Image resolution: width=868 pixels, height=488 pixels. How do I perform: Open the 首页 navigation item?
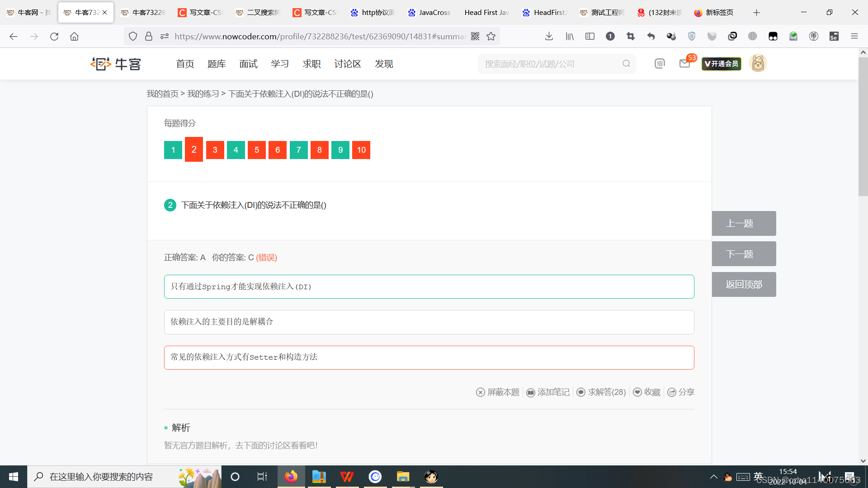(185, 64)
